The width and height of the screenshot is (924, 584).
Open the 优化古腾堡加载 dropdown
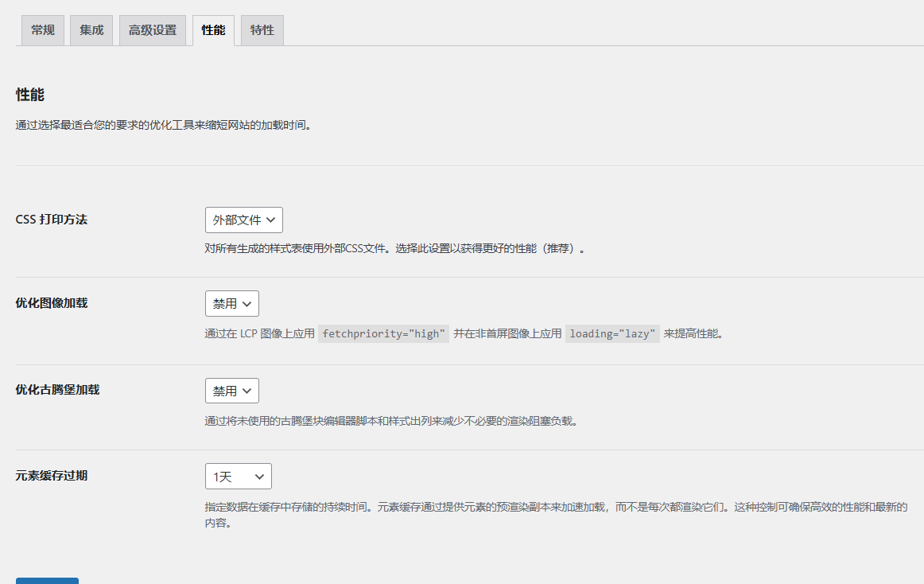pyautogui.click(x=231, y=390)
